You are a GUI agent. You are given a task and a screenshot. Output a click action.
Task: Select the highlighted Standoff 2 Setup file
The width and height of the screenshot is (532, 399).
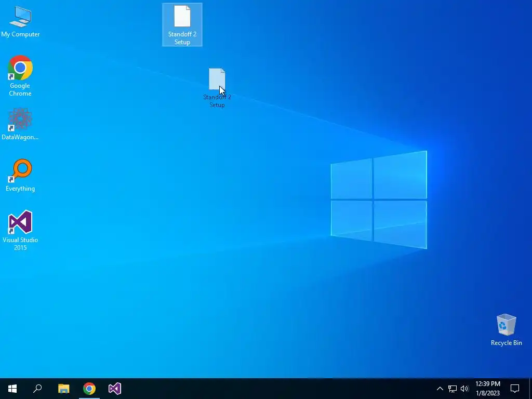coord(182,25)
